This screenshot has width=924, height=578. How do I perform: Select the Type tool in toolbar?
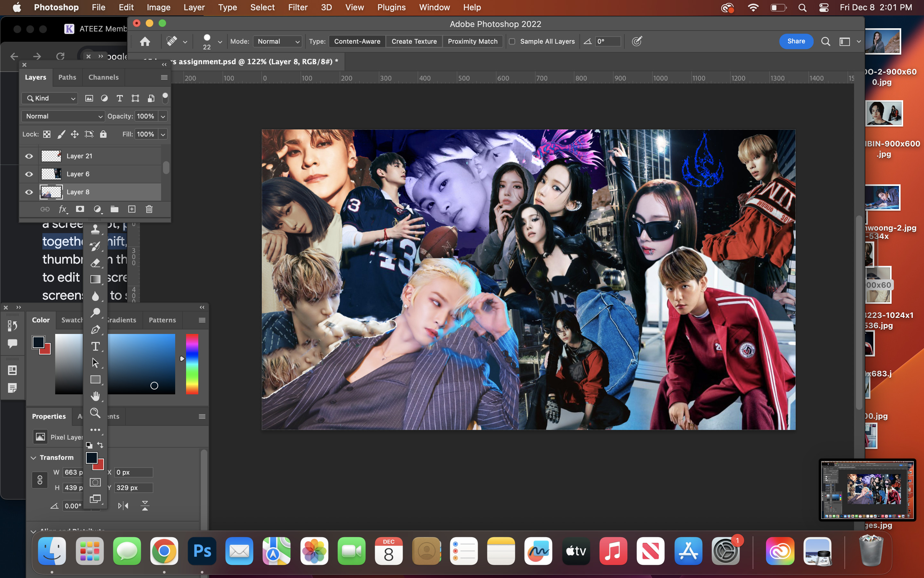coord(95,346)
